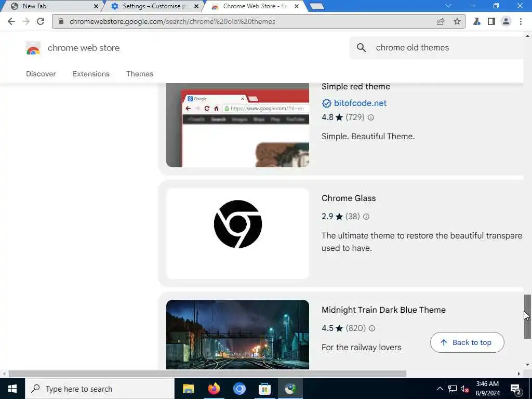Click the (820) review count
This screenshot has height=399, width=532.
(x=355, y=328)
